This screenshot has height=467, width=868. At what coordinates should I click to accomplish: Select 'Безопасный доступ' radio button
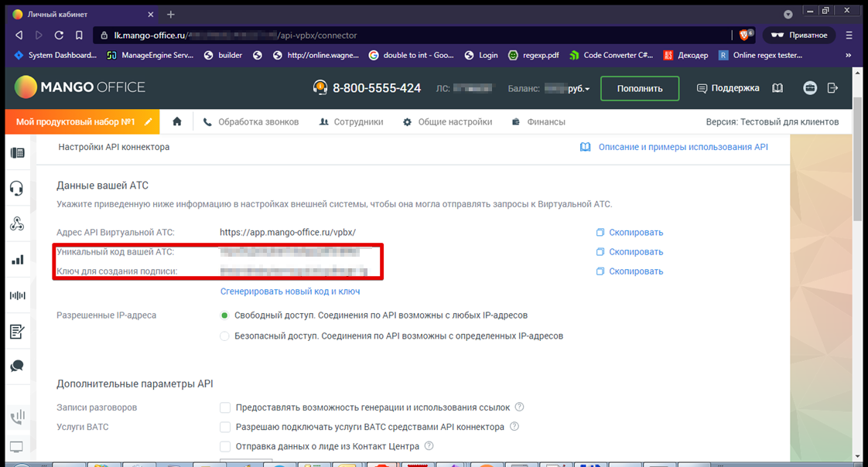click(225, 336)
